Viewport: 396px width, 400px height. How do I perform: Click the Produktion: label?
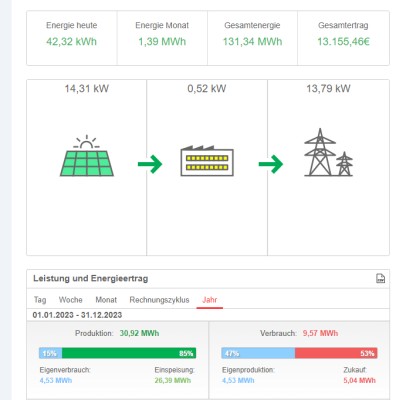tap(94, 333)
